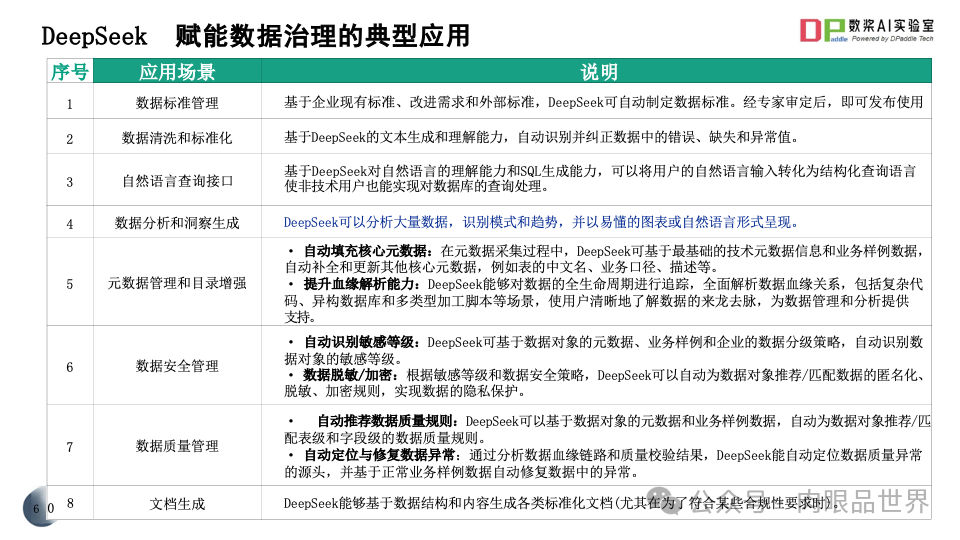Click the bold heading '自动填充核心元数据'
The height and width of the screenshot is (540, 960).
(366, 251)
